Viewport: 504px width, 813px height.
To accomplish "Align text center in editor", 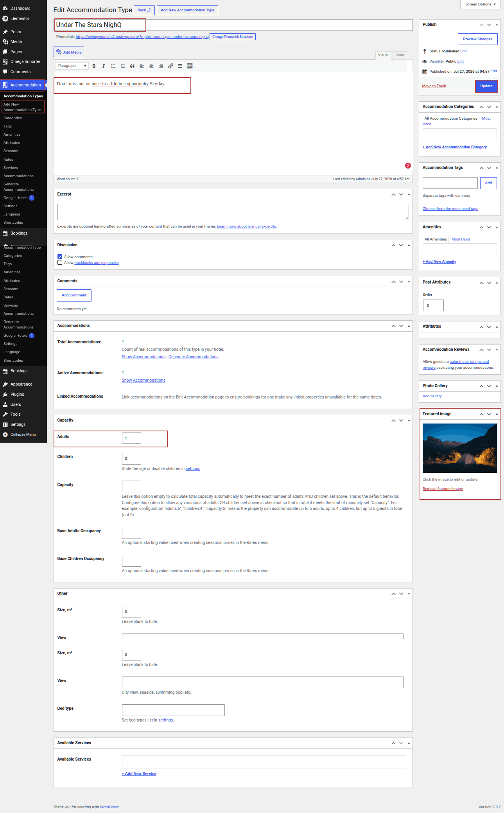I will pos(151,66).
